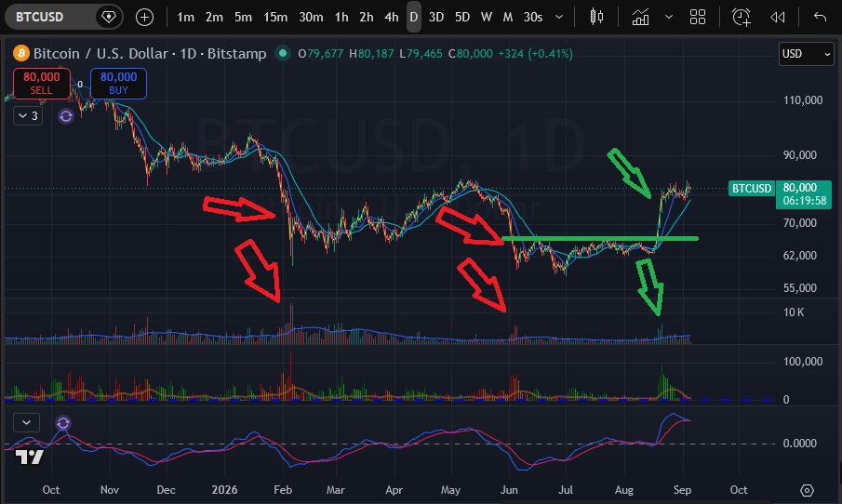Create an alert with clock-plus icon
Image resolution: width=842 pixels, height=504 pixels.
[x=741, y=17]
